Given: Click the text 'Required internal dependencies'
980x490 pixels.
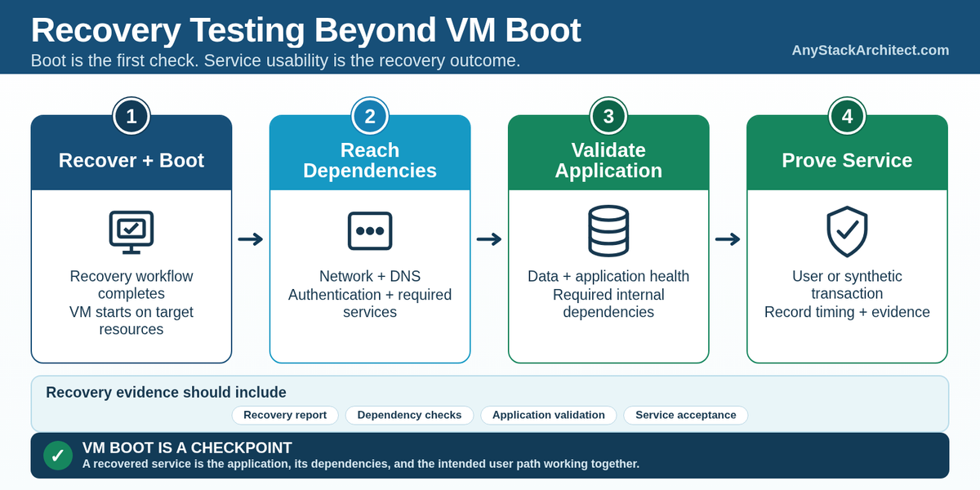Looking at the screenshot, I should pyautogui.click(x=608, y=303).
